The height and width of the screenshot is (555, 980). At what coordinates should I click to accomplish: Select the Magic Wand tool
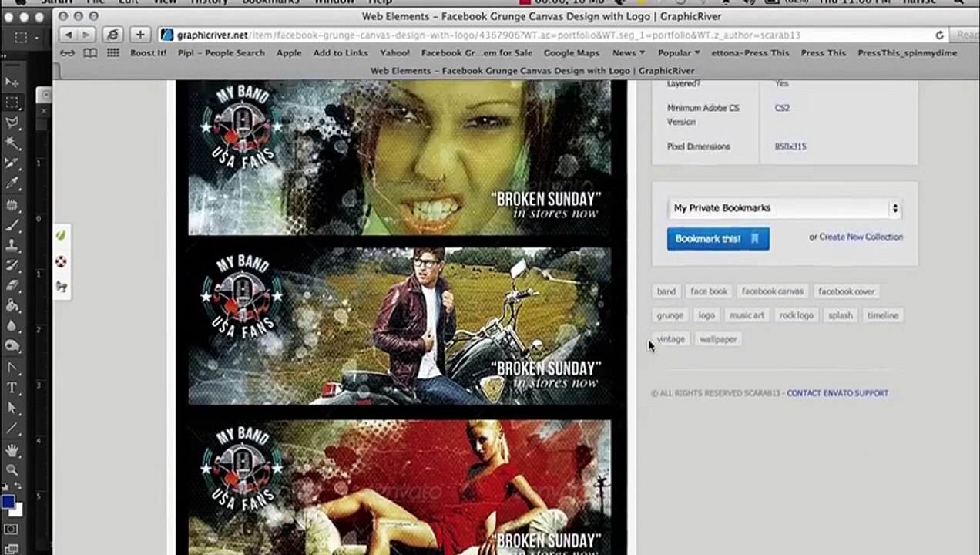point(12,143)
